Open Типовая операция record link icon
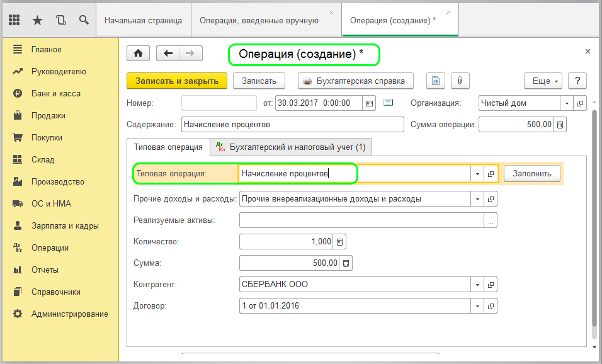This screenshot has height=364, width=602. (491, 174)
